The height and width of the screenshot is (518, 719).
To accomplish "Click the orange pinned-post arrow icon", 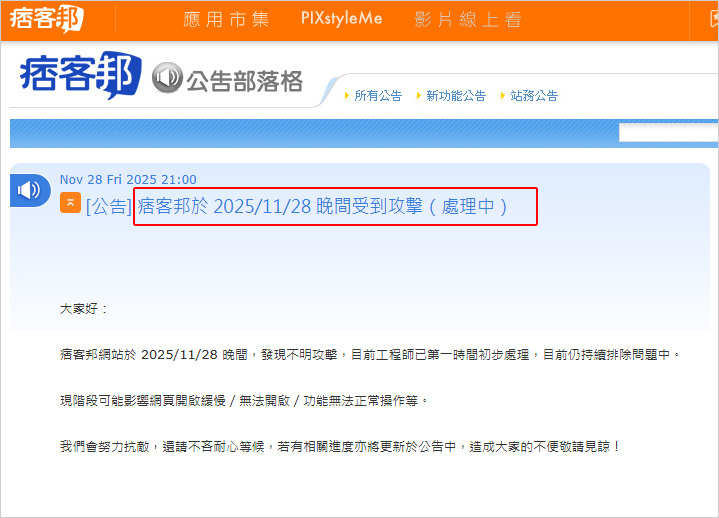I will pos(70,203).
